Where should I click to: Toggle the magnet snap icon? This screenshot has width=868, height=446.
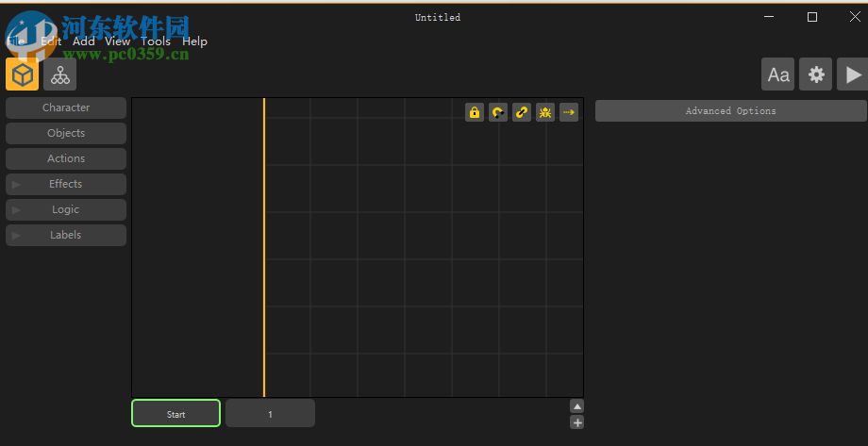497,112
